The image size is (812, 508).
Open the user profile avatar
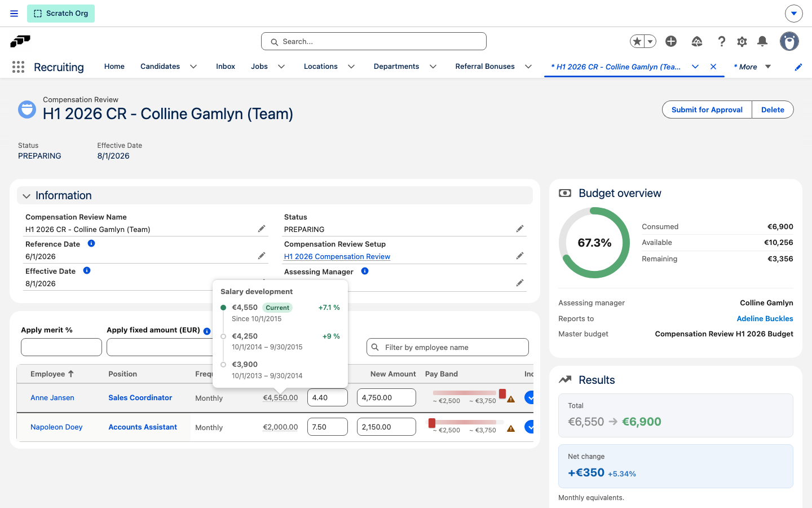[x=789, y=41]
